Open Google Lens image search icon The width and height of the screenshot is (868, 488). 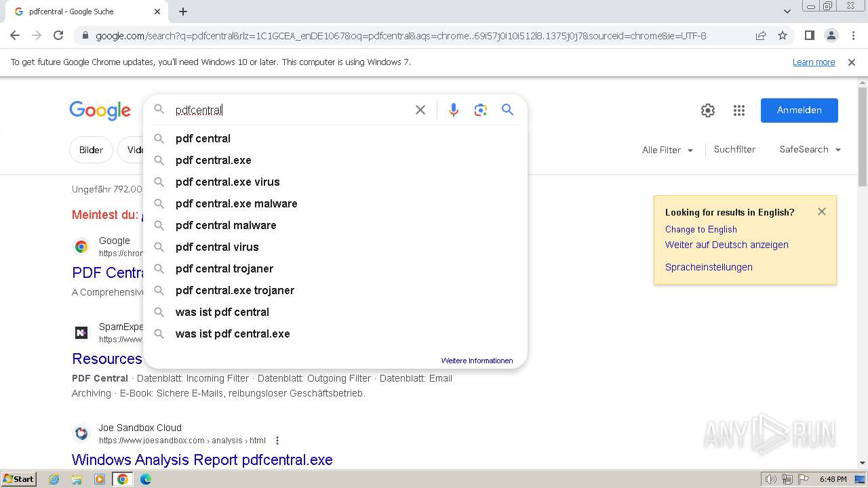(x=481, y=110)
